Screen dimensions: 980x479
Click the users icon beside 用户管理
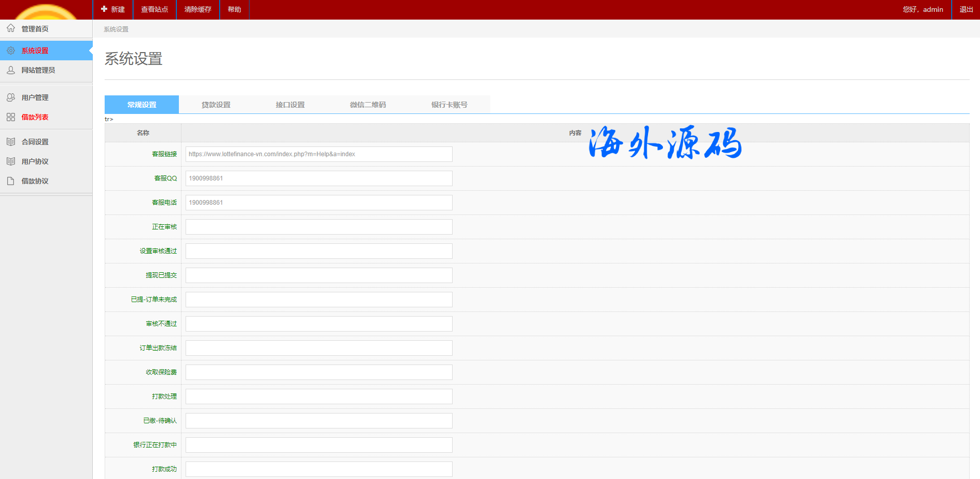click(x=11, y=97)
